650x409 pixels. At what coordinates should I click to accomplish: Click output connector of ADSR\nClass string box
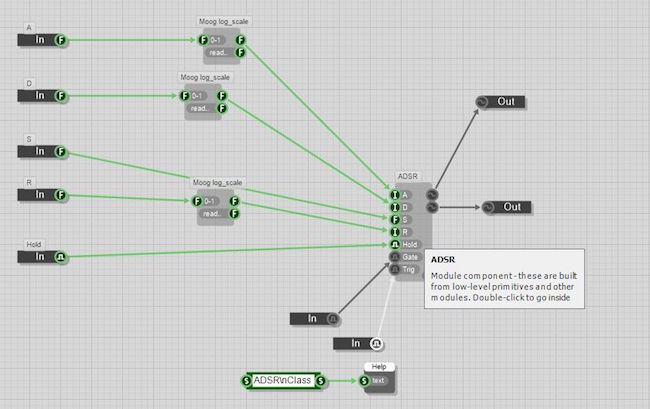pos(320,380)
